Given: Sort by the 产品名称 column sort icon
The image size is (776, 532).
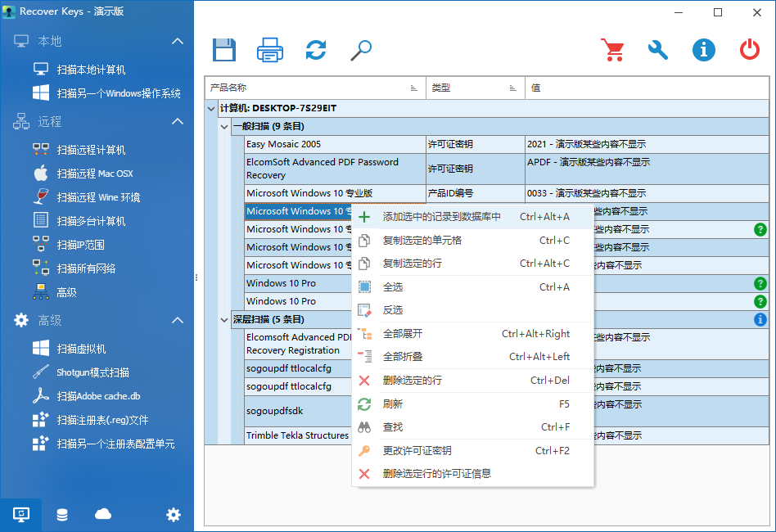Looking at the screenshot, I should coord(413,88).
